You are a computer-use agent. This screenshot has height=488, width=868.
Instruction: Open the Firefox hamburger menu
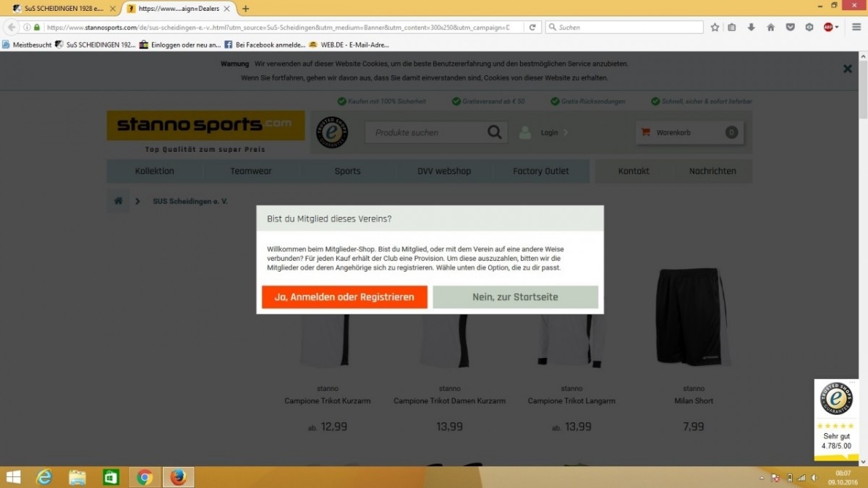pyautogui.click(x=856, y=27)
